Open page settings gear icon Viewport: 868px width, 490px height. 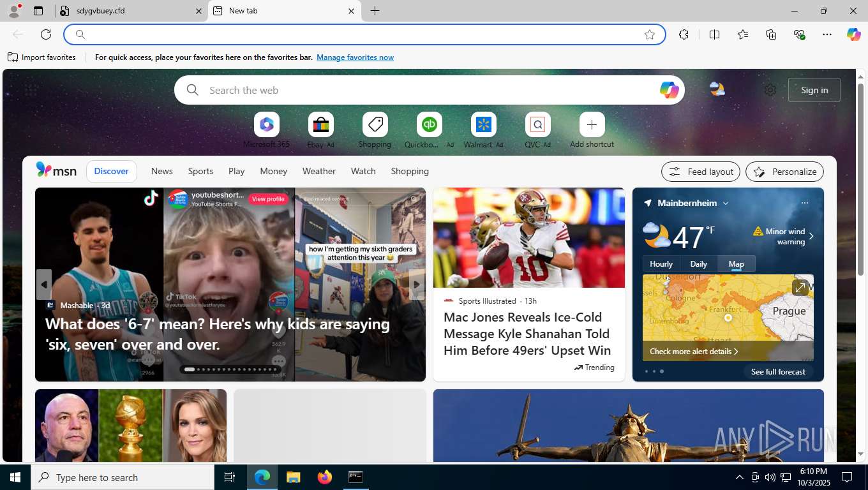(x=770, y=90)
